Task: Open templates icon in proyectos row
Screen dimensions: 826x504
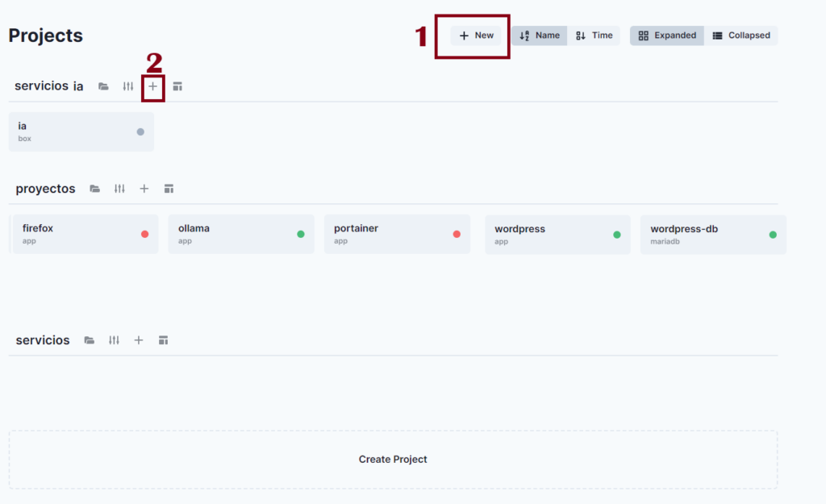Action: (x=169, y=189)
